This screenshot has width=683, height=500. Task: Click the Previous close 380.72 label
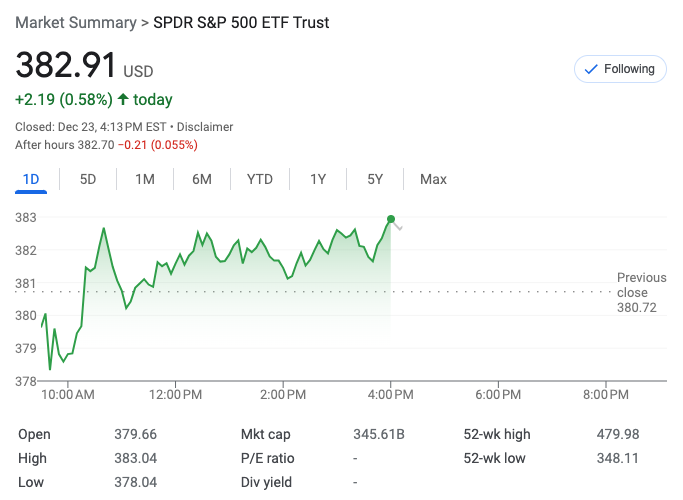[640, 292]
